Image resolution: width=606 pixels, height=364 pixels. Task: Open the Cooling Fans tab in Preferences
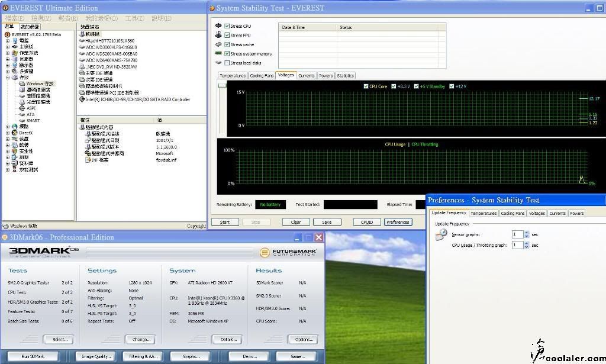click(512, 213)
